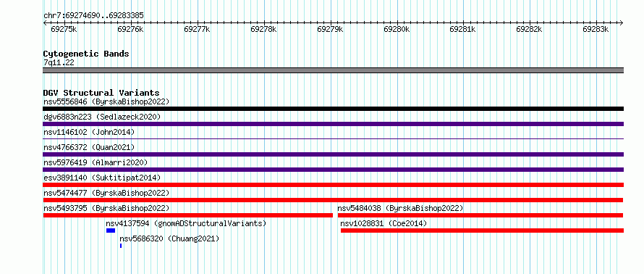Click the 69282k ruler position

(530, 29)
